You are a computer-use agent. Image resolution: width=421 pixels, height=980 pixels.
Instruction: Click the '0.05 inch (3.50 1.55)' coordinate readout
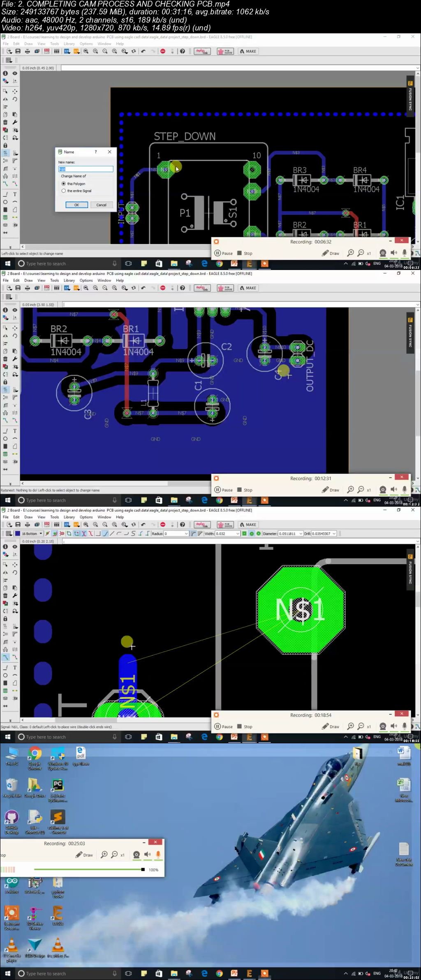pos(38,305)
